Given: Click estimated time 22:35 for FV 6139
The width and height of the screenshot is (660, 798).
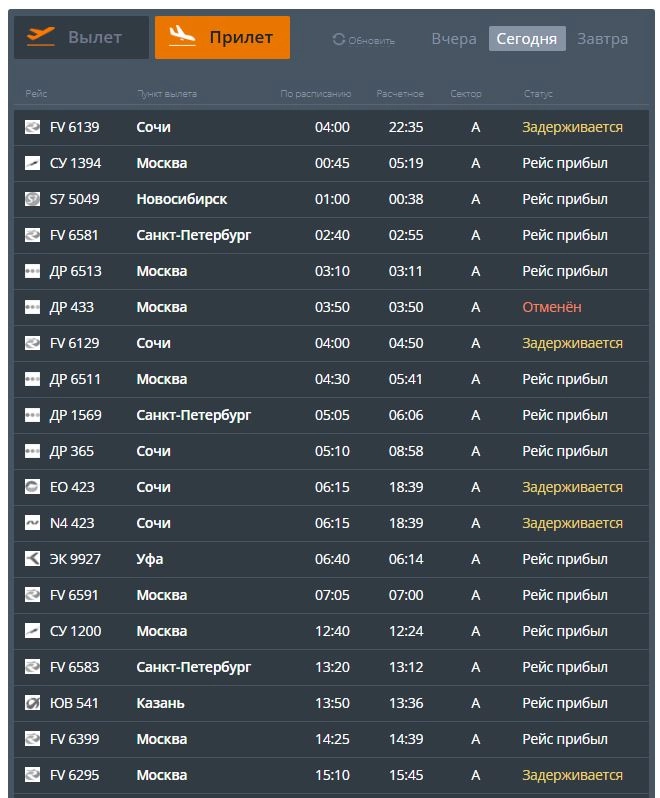Looking at the screenshot, I should coord(406,127).
